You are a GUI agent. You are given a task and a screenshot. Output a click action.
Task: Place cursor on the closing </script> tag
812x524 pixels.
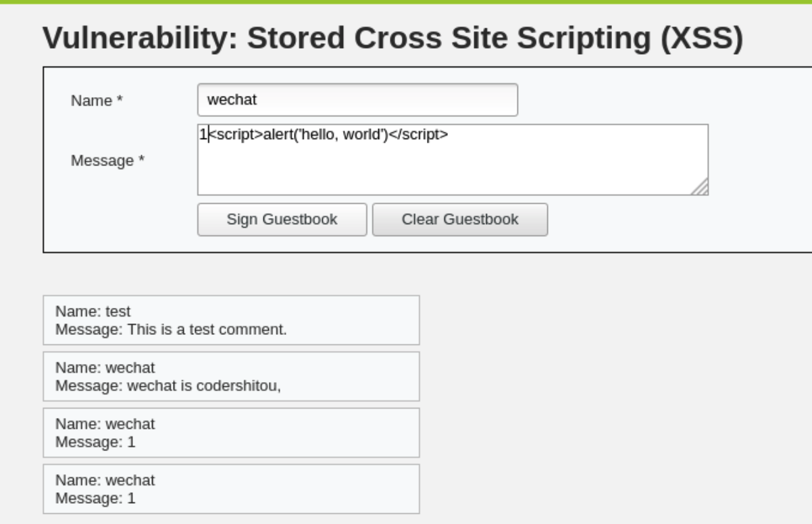tap(419, 135)
